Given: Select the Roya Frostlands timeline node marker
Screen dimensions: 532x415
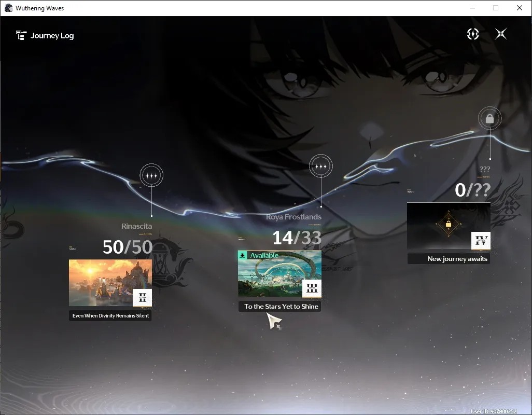Looking at the screenshot, I should coord(320,167).
